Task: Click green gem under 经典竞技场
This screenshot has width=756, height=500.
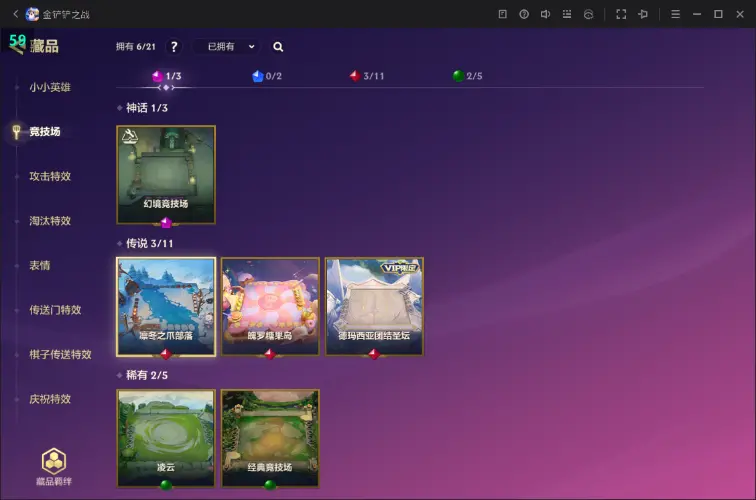Action: [x=270, y=485]
